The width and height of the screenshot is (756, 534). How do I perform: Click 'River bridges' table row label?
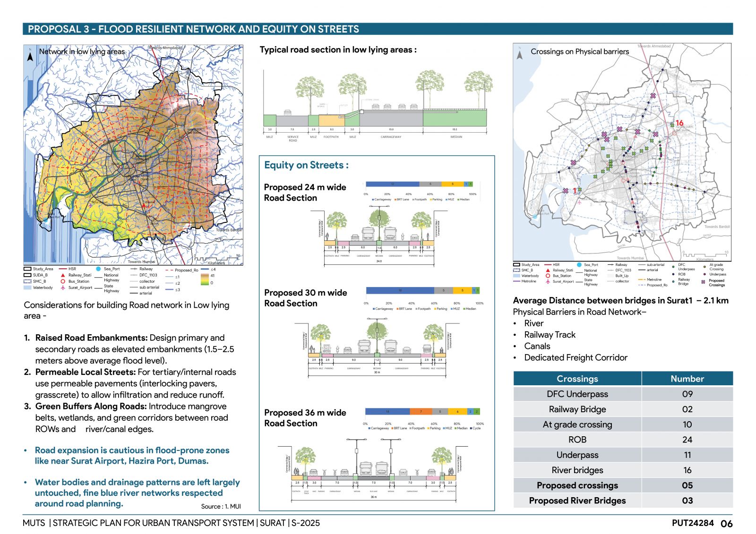[x=577, y=470]
